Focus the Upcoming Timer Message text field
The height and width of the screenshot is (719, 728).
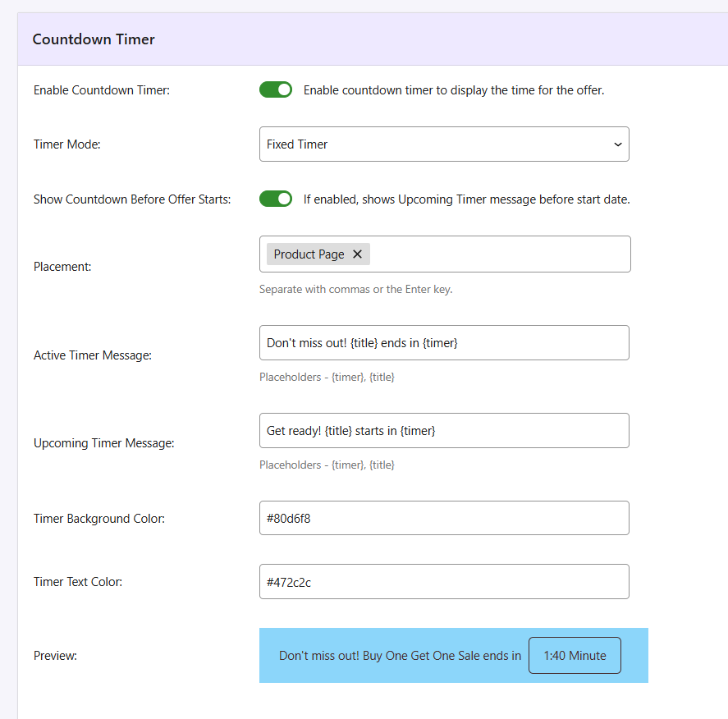pos(443,431)
